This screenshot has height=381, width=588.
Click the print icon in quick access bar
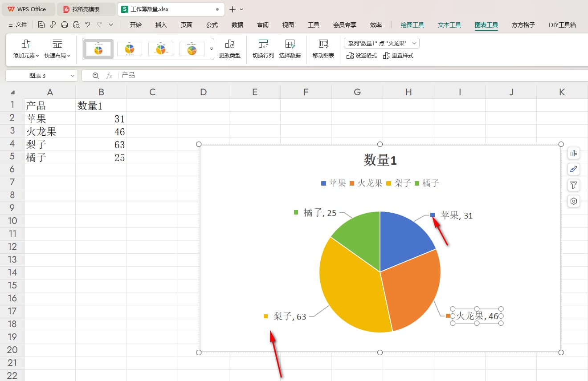(x=65, y=25)
